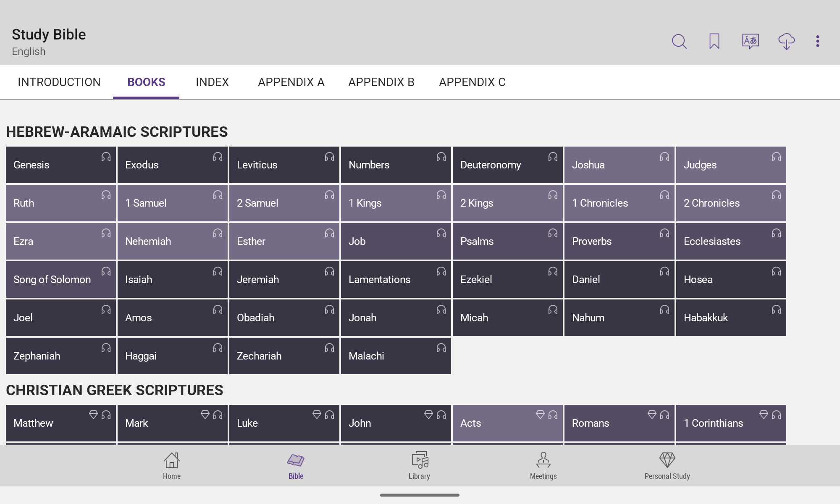Switch to the Index tab
The image size is (840, 504).
tap(212, 82)
